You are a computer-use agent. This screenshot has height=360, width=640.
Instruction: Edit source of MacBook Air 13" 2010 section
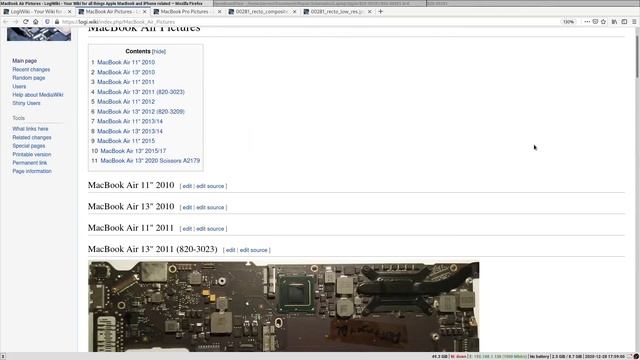tap(210, 207)
